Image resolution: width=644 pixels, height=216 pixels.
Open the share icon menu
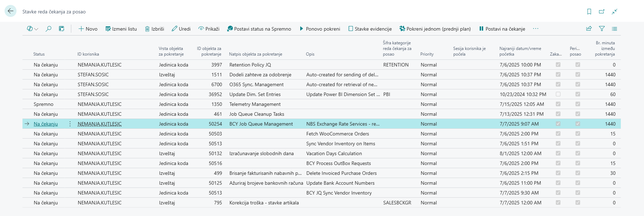(x=589, y=29)
